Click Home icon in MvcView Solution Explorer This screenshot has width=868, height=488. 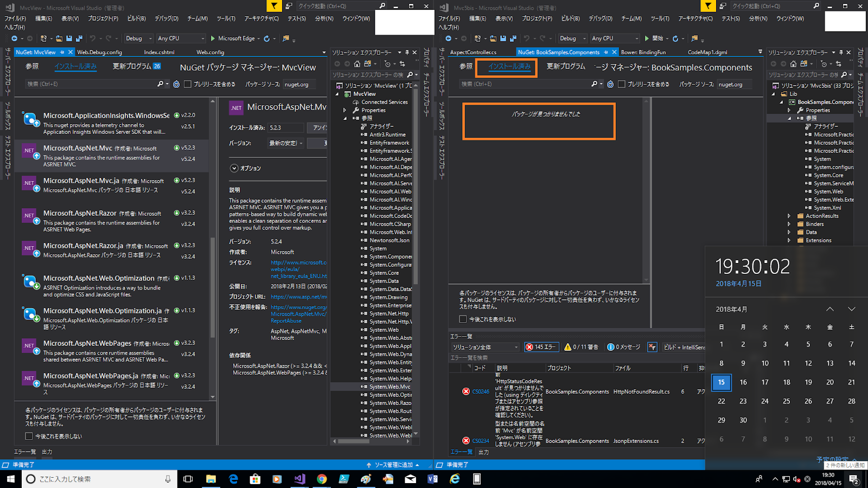click(x=358, y=63)
